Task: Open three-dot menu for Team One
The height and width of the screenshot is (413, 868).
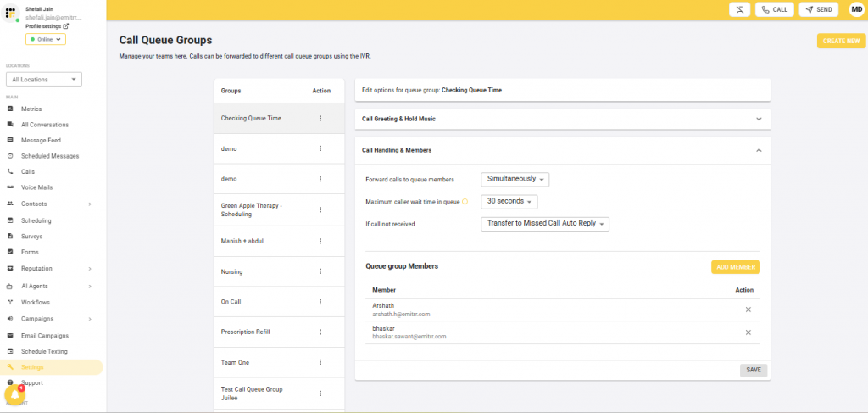Action: tap(320, 362)
